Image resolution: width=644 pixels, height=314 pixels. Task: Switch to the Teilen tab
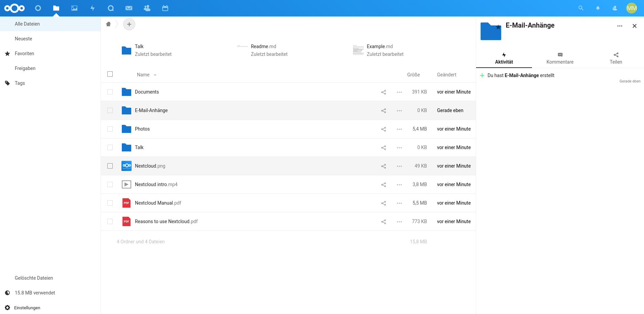pos(616,59)
